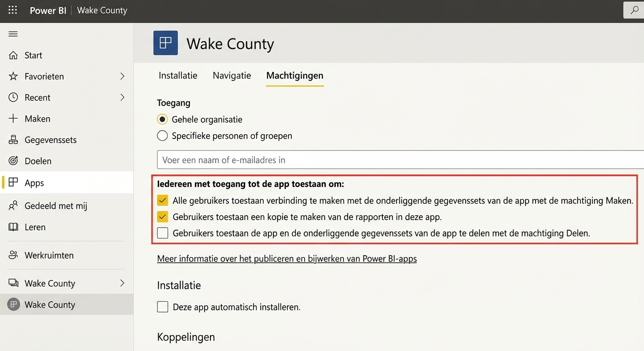The width and height of the screenshot is (644, 351).
Task: Click the search magnifier in the top bar
Action: (636, 10)
